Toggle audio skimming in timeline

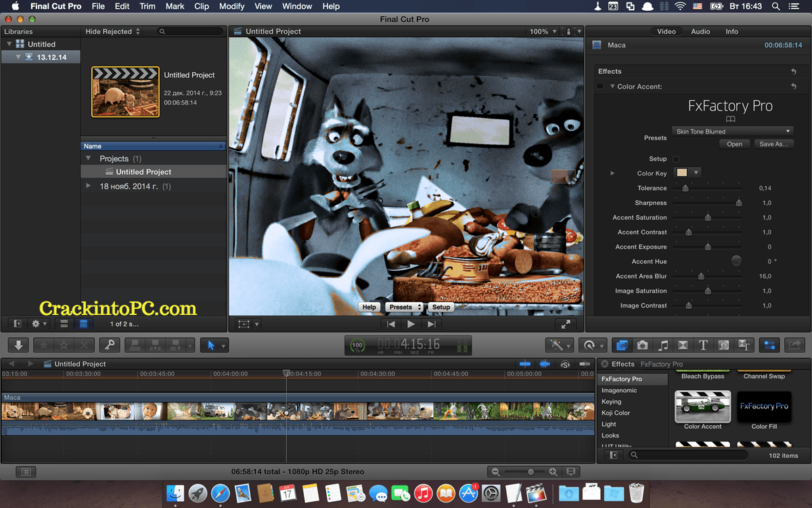545,364
